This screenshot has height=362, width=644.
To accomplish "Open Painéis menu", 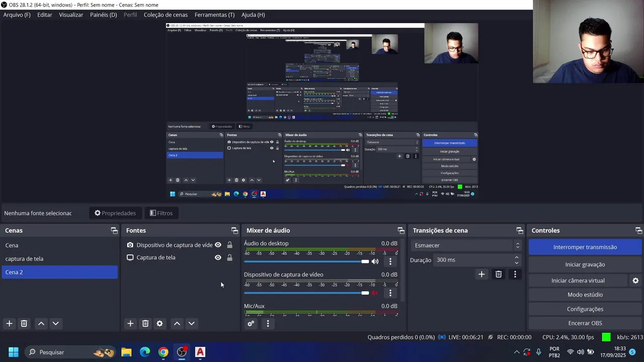I will 103,15.
